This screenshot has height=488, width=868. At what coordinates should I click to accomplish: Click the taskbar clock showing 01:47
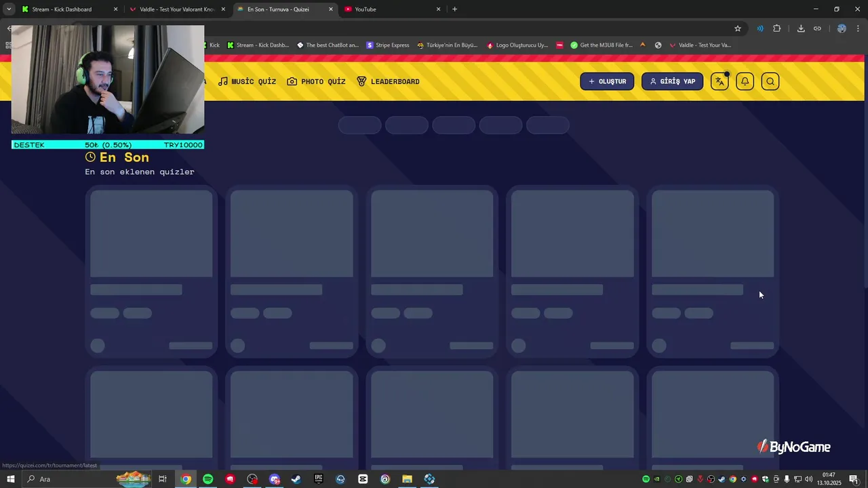tap(828, 479)
